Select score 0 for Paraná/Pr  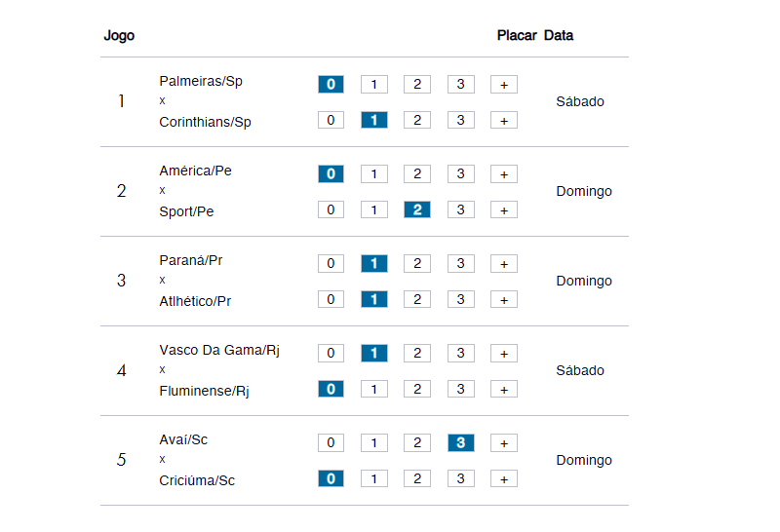[x=331, y=263]
